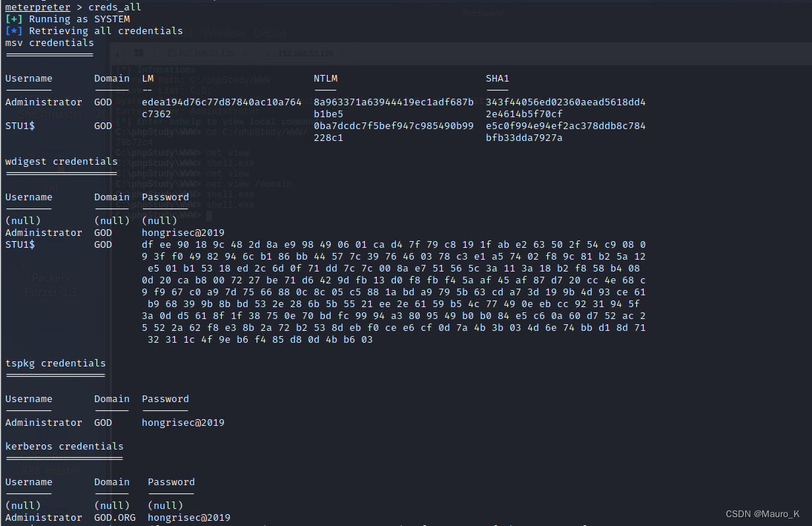Click the SHA1 continuation 2e4614b5f70cf
Viewport: 812px width, 526px height.
click(524, 114)
